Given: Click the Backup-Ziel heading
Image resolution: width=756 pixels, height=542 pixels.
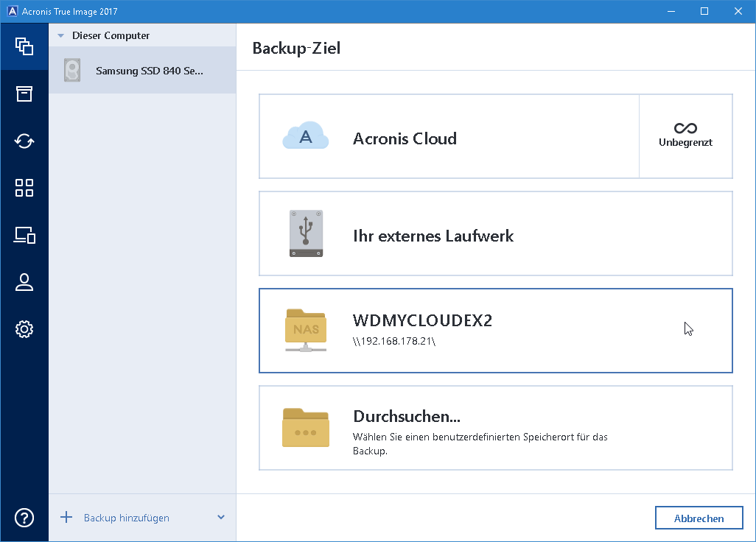Looking at the screenshot, I should click(x=296, y=48).
